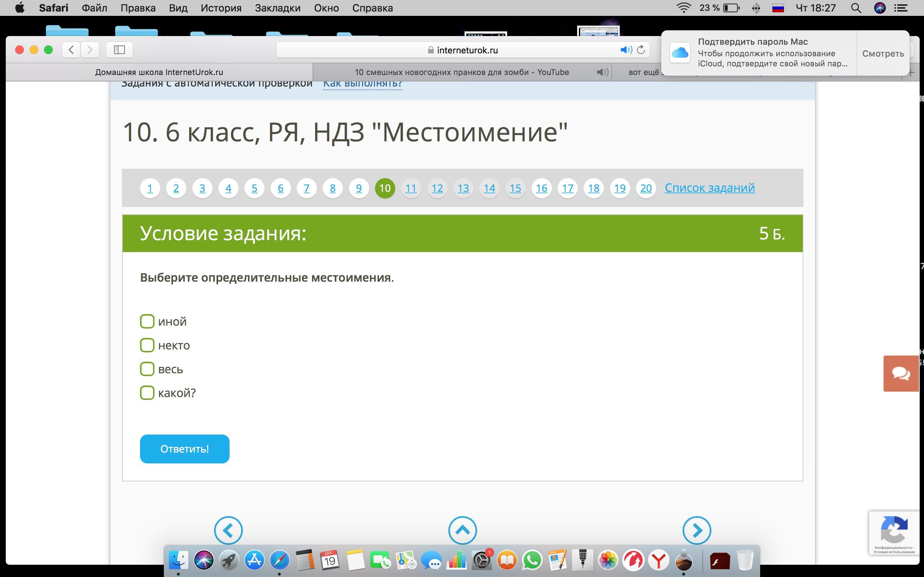The image size is (924, 577).
Task: Check the 'иной' checkbox
Action: pyautogui.click(x=147, y=321)
